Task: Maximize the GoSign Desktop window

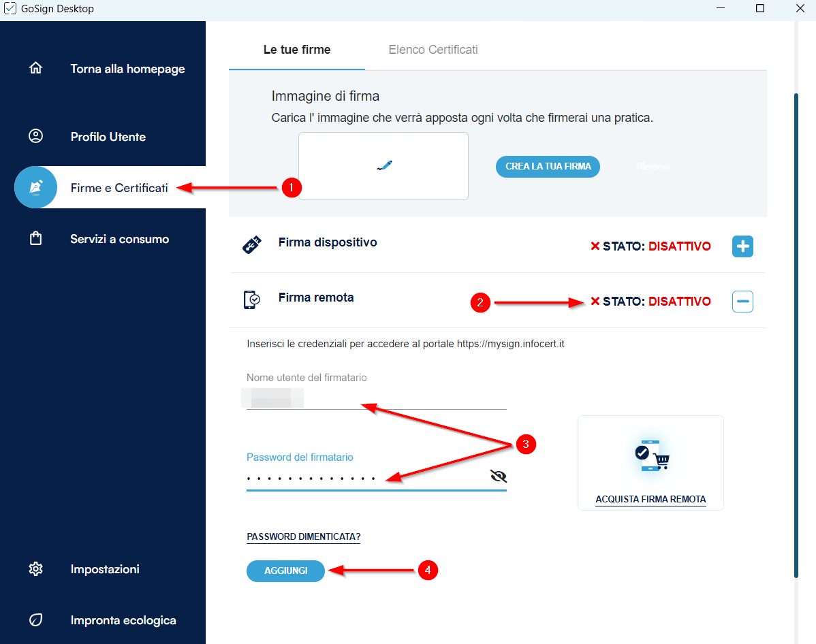Action: [x=759, y=8]
